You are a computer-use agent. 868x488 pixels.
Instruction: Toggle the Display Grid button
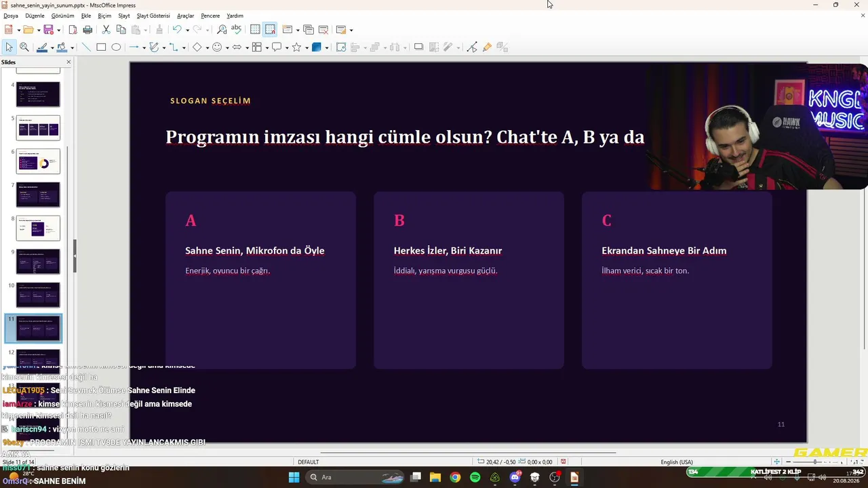coord(255,30)
